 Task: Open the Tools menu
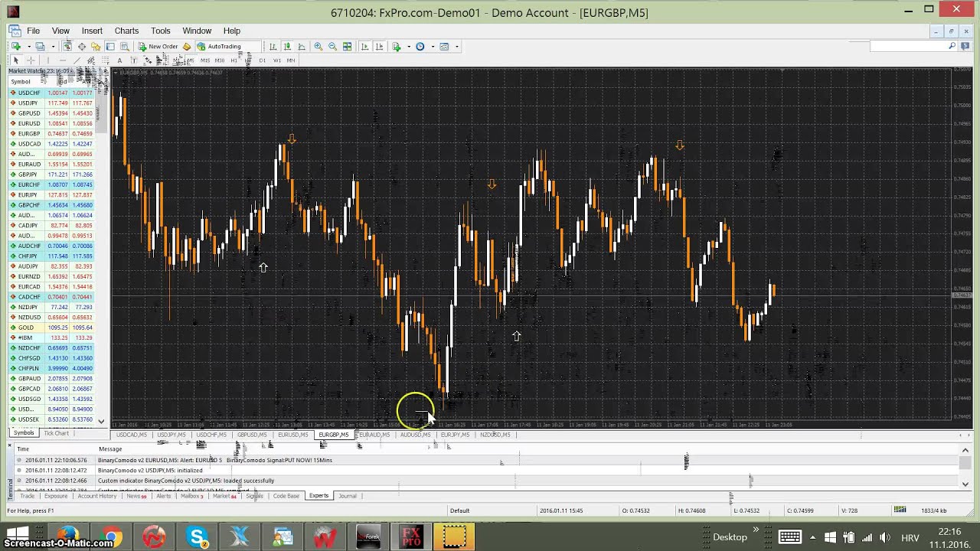point(161,31)
